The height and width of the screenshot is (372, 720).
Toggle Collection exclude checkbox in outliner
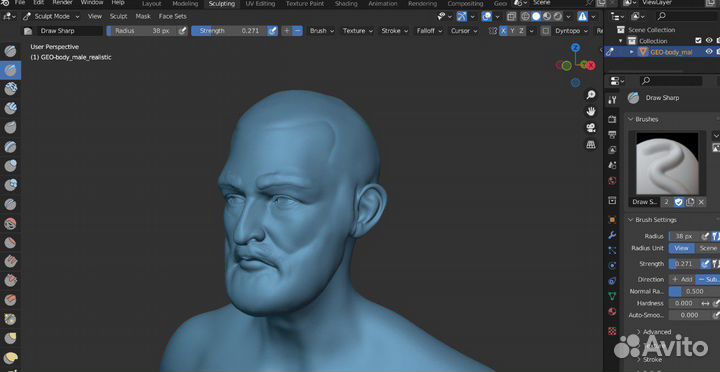(698, 40)
